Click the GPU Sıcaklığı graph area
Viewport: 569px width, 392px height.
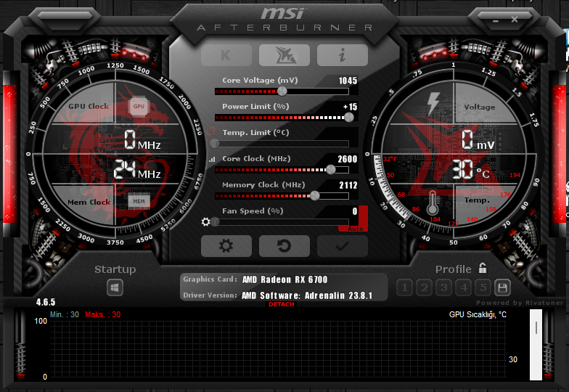[x=277, y=350]
